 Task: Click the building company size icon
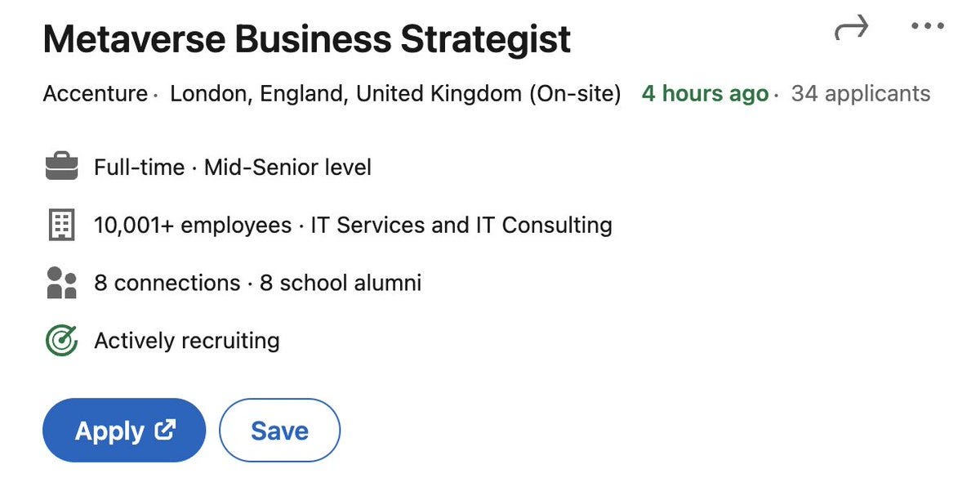click(61, 225)
